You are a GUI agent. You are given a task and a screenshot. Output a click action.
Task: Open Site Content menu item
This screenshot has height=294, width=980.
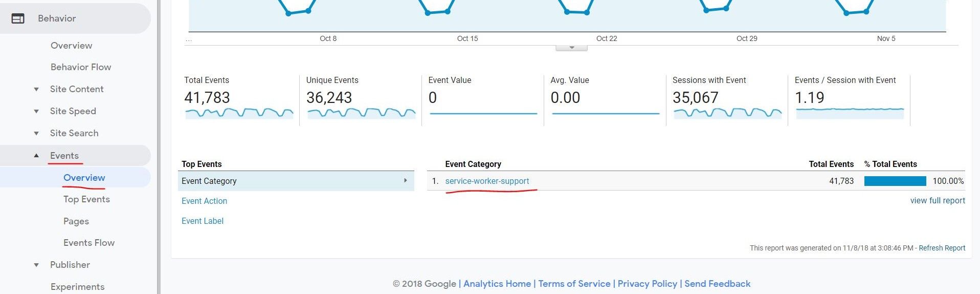(77, 89)
